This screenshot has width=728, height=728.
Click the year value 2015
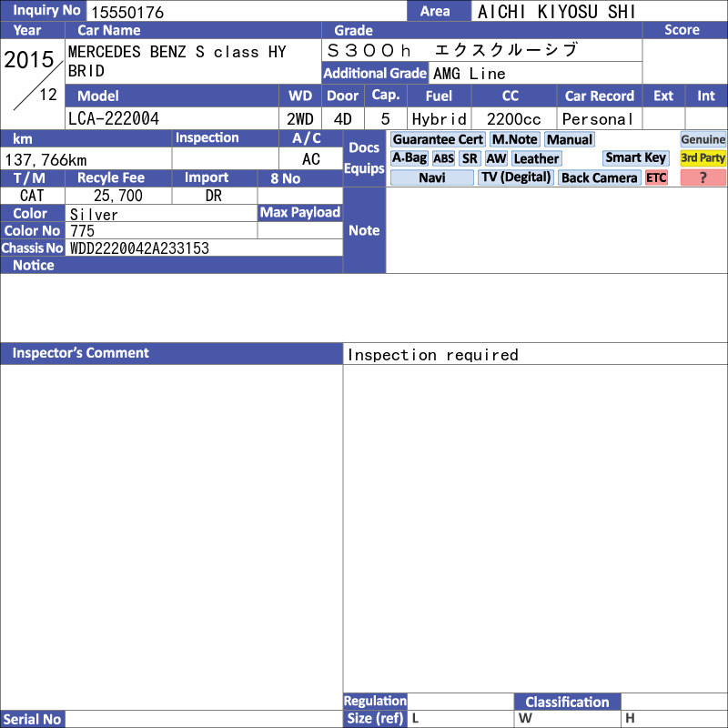(29, 59)
